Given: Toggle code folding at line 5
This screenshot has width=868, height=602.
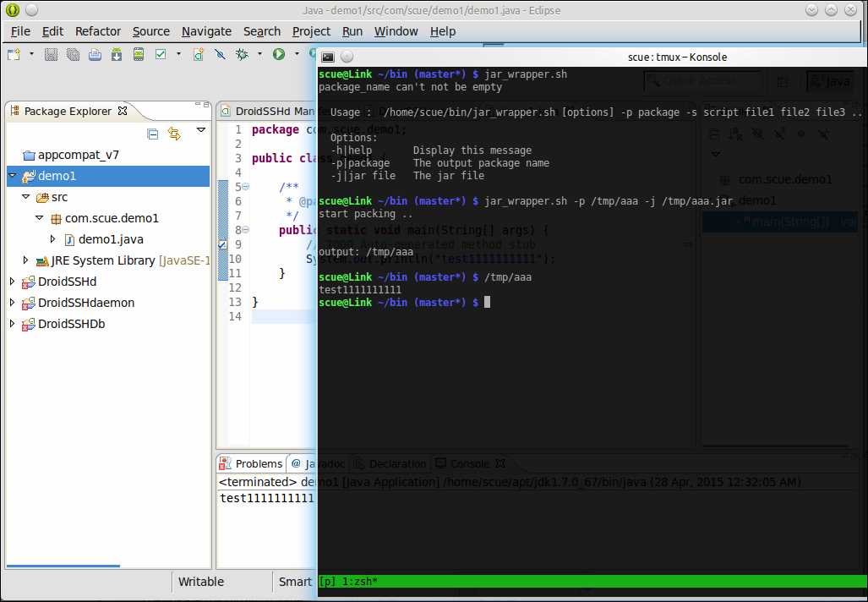Looking at the screenshot, I should (245, 187).
